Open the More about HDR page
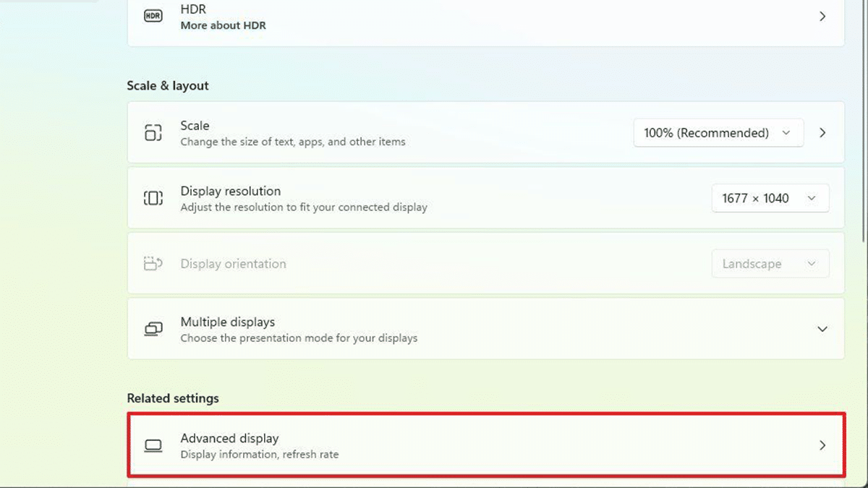868x488 pixels. pyautogui.click(x=223, y=26)
